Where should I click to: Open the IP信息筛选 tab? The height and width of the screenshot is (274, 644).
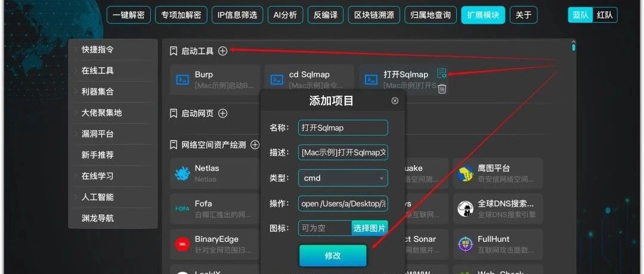[237, 15]
